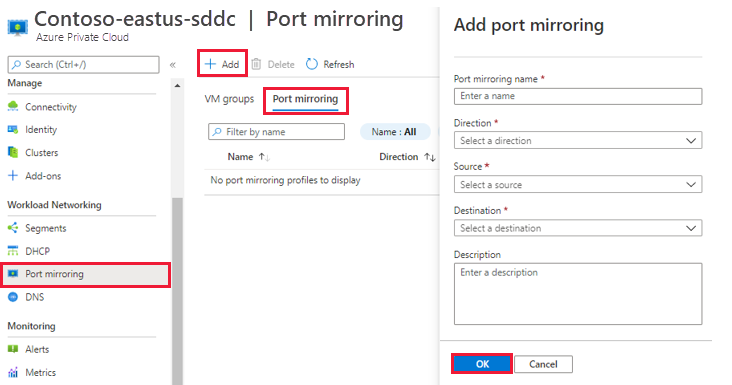This screenshot has width=732, height=385.
Task: Focus the Search (Ctrl+/) box
Action: (84, 64)
